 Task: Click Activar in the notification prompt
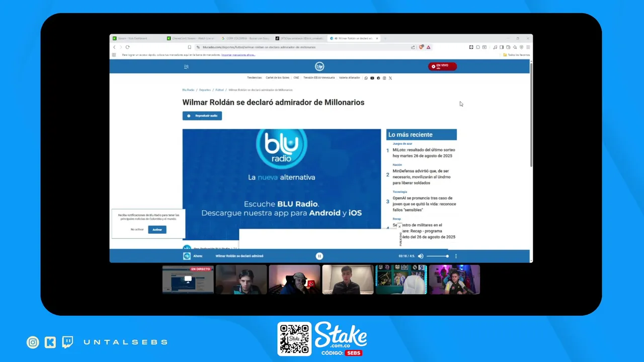157,229
